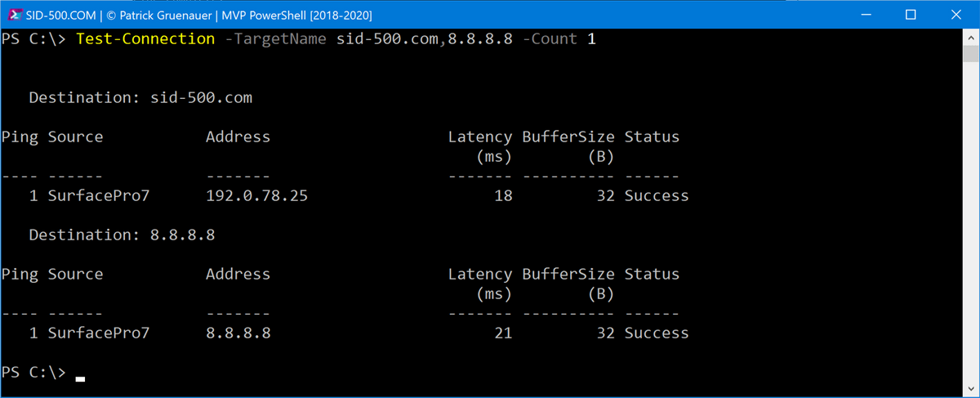980x398 pixels.
Task: Click the scrollbar down arrow
Action: coord(971,388)
